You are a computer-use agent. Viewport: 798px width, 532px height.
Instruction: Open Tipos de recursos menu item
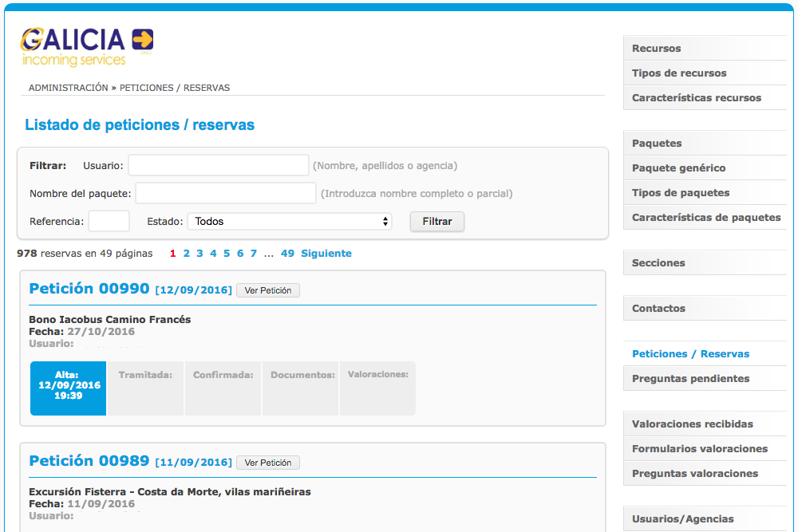(x=705, y=73)
